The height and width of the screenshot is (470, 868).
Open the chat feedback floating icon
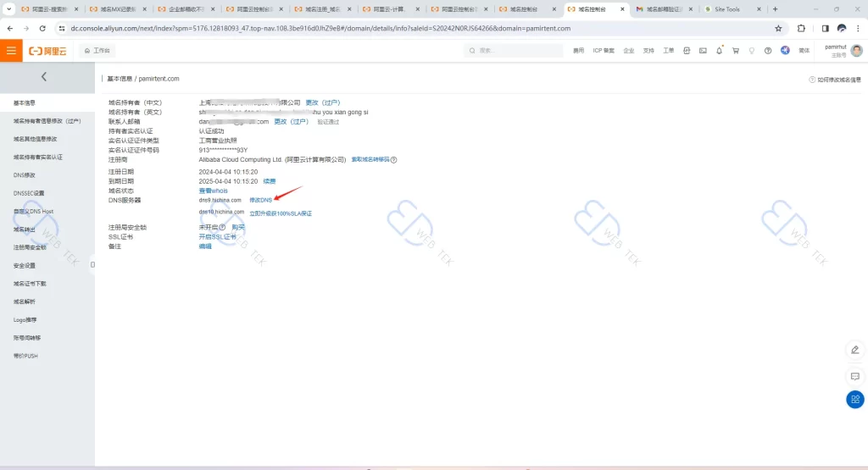click(854, 375)
